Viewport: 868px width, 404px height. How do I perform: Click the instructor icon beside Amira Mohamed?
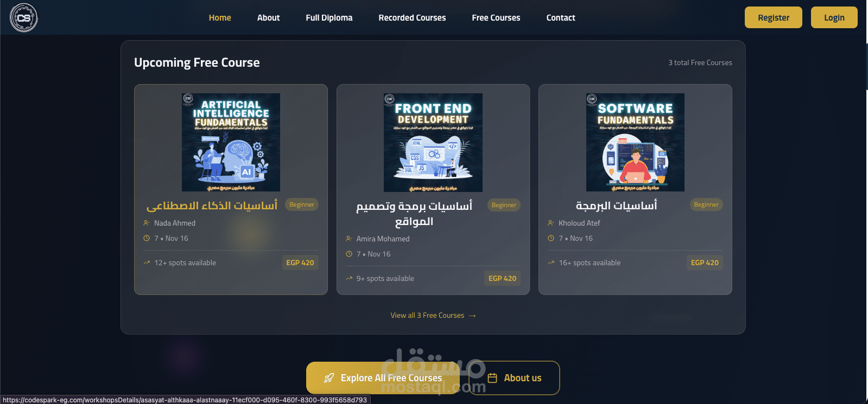pyautogui.click(x=349, y=239)
